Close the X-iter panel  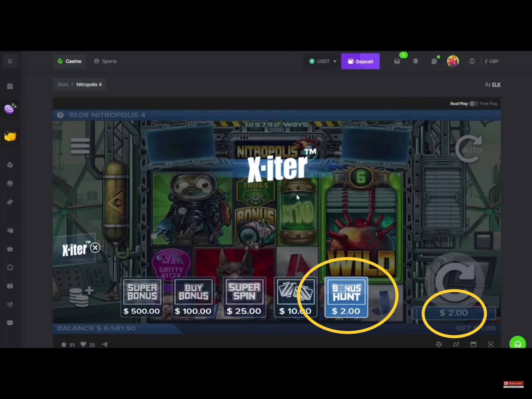click(x=95, y=248)
